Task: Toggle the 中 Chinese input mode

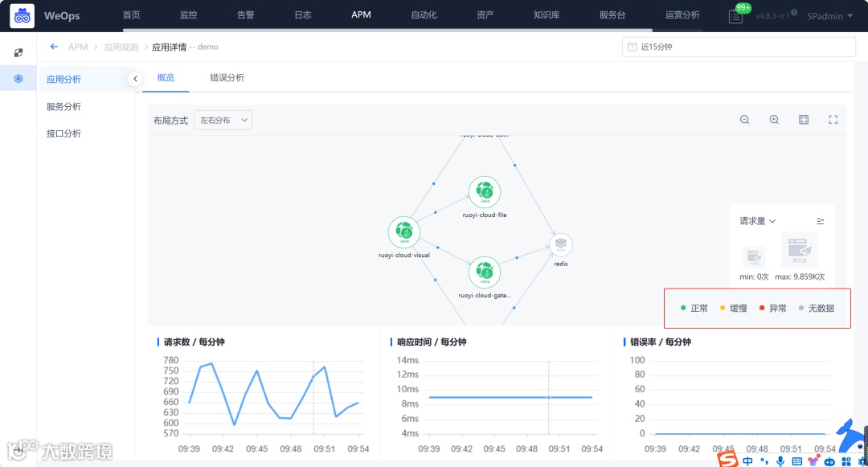Action: [x=748, y=461]
